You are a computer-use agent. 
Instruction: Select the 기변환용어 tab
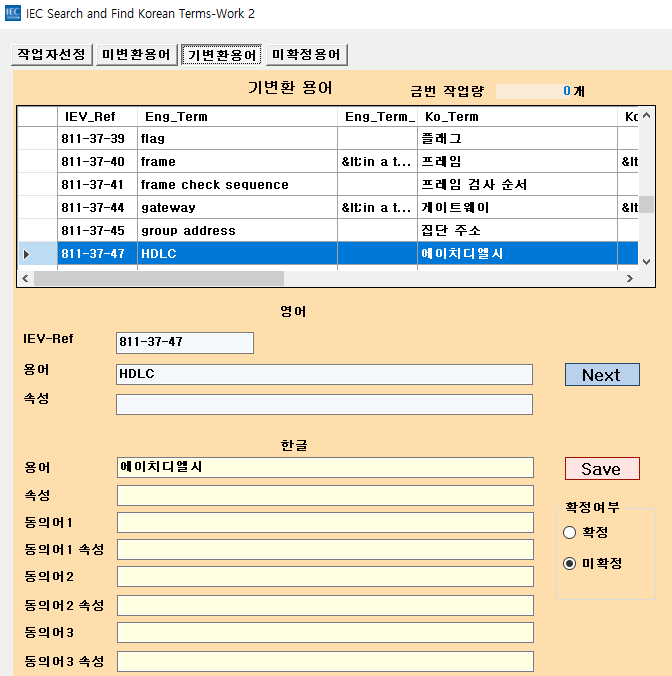pyautogui.click(x=222, y=55)
